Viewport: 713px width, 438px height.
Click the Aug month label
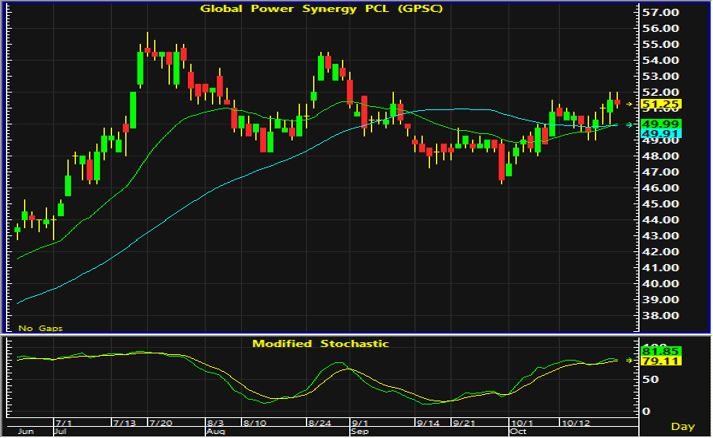[x=216, y=432]
